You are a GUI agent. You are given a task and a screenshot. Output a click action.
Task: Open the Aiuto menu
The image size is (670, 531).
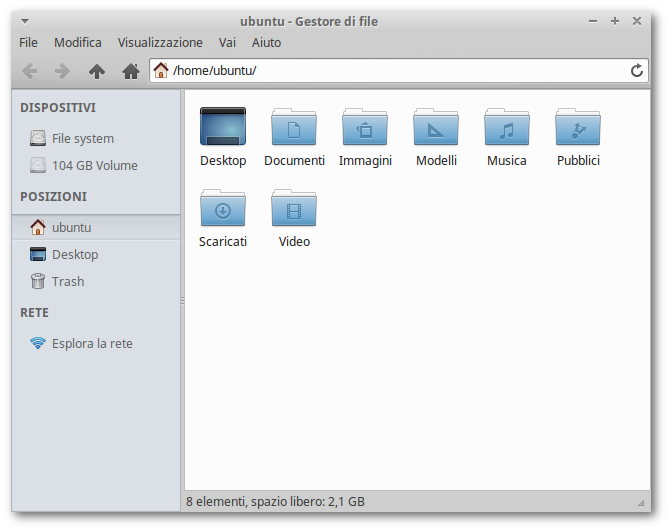[266, 43]
